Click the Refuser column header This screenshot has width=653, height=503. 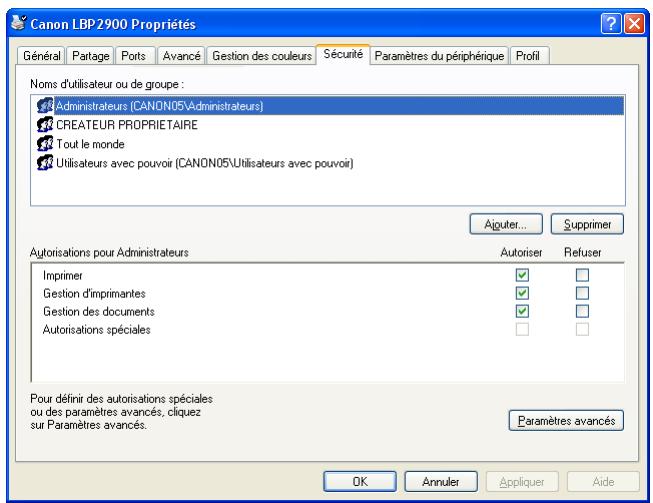pos(583,252)
